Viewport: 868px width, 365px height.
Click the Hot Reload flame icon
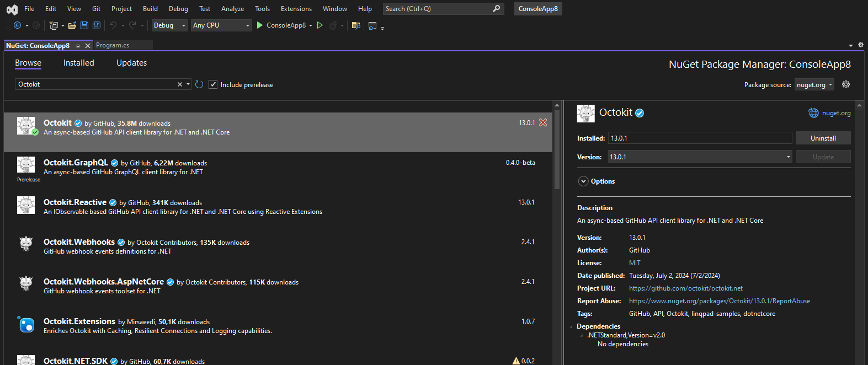click(x=333, y=25)
